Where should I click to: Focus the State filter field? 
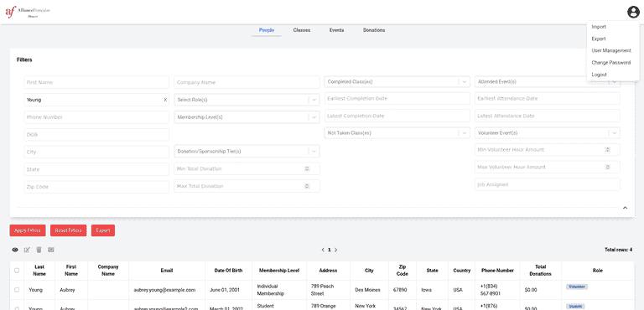(x=96, y=169)
